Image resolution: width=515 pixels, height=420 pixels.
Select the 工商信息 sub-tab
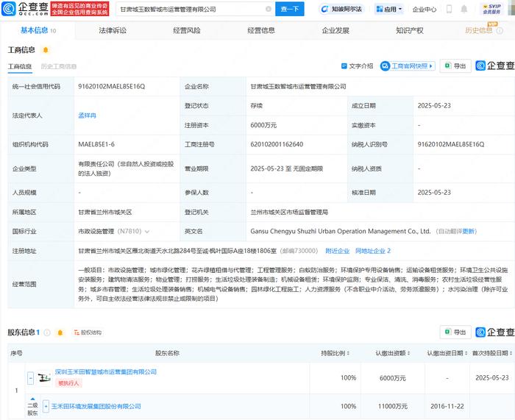point(20,67)
